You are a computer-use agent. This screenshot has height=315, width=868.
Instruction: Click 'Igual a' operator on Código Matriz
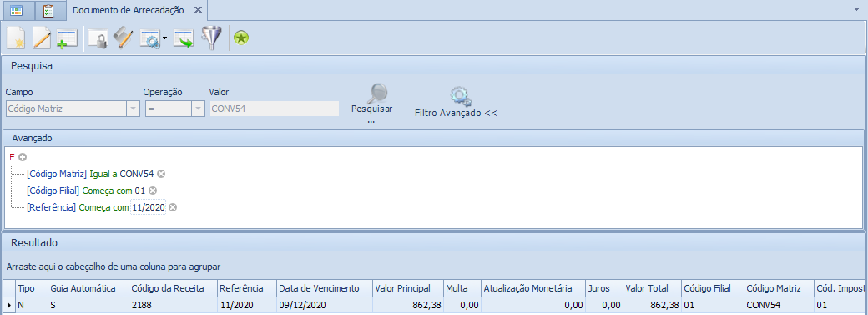103,174
